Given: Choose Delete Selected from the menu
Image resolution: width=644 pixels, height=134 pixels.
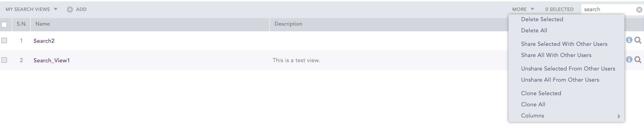Looking at the screenshot, I should coord(542,20).
